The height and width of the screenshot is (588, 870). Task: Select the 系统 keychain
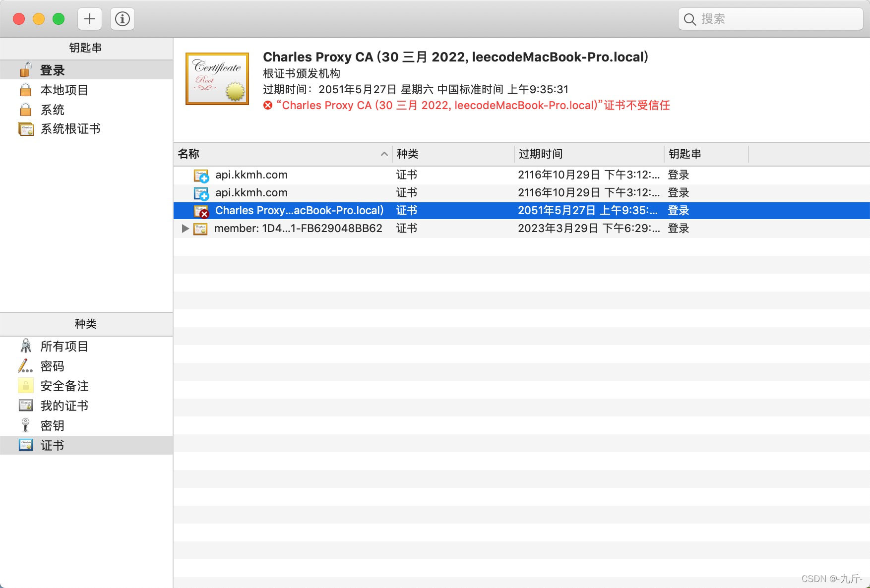coord(86,110)
